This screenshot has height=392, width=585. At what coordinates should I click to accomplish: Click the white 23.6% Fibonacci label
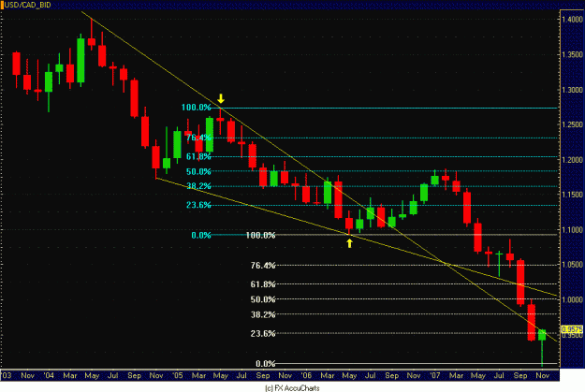click(x=263, y=333)
